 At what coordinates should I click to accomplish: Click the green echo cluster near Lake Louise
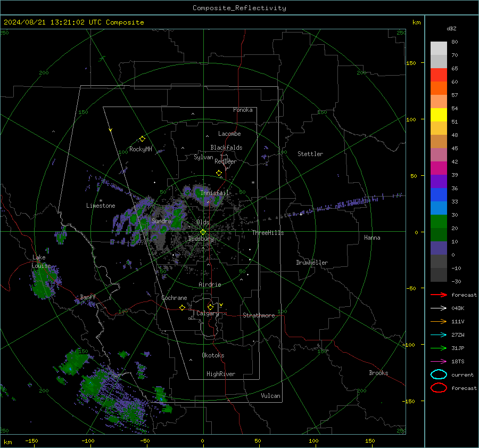point(44,281)
